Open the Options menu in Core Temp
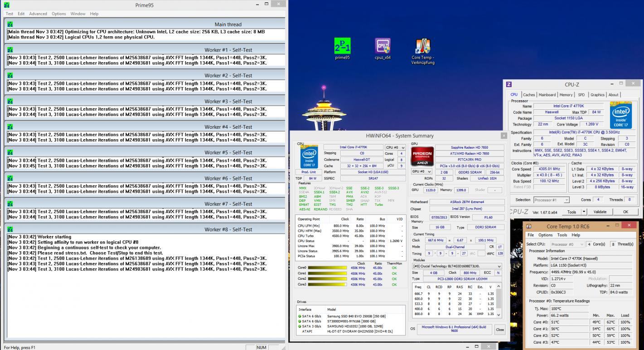Image resolution: width=644 pixels, height=350 pixels. click(546, 235)
